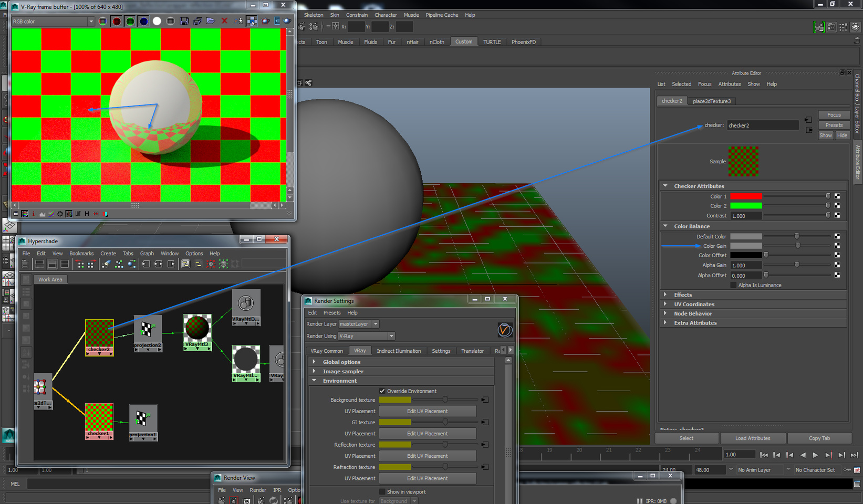Collapse the Color Balance section

click(x=666, y=226)
